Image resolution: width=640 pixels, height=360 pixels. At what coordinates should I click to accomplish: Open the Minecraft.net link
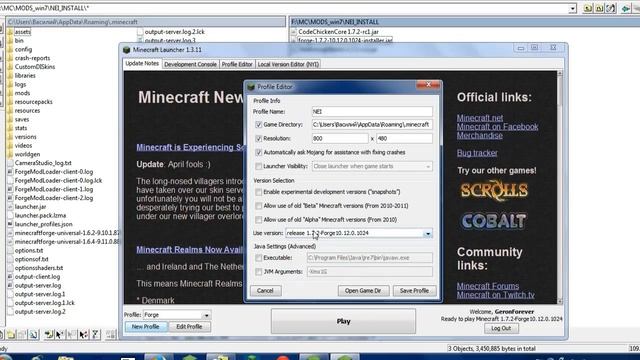480,118
